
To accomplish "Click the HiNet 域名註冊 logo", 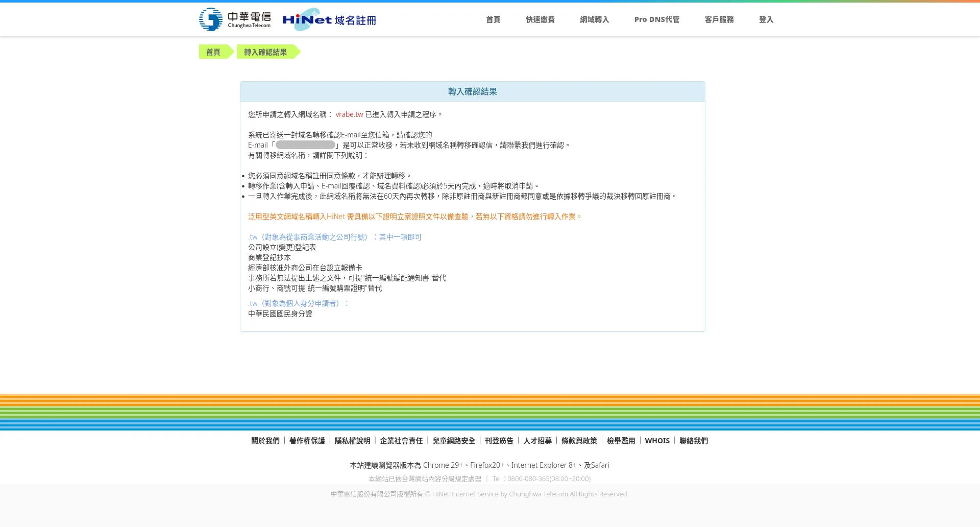I will pos(329,19).
